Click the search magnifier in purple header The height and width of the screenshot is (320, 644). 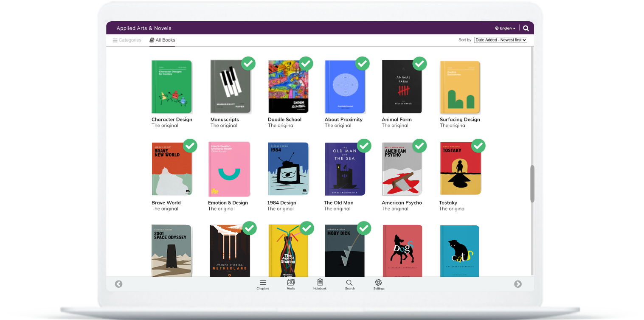click(526, 28)
